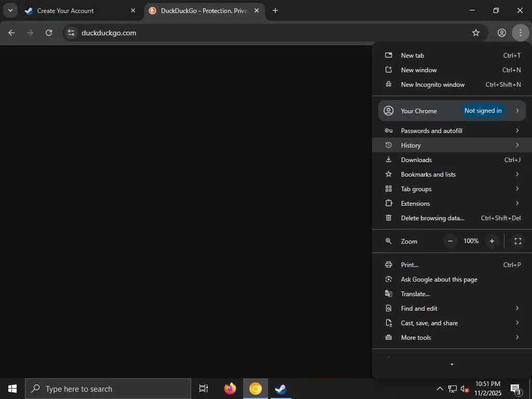Expand Cast, save, and share submenu

(453, 323)
